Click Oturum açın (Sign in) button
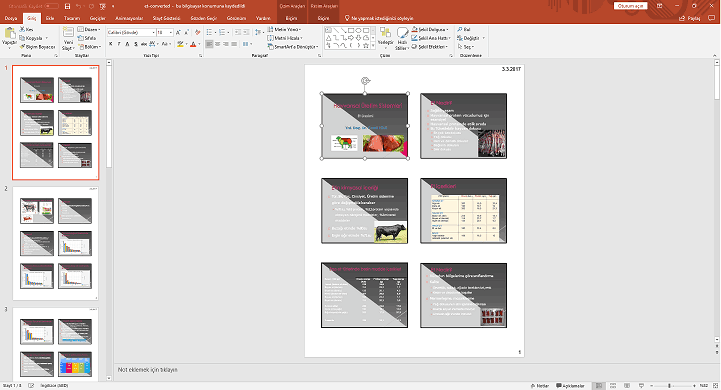 (630, 6)
